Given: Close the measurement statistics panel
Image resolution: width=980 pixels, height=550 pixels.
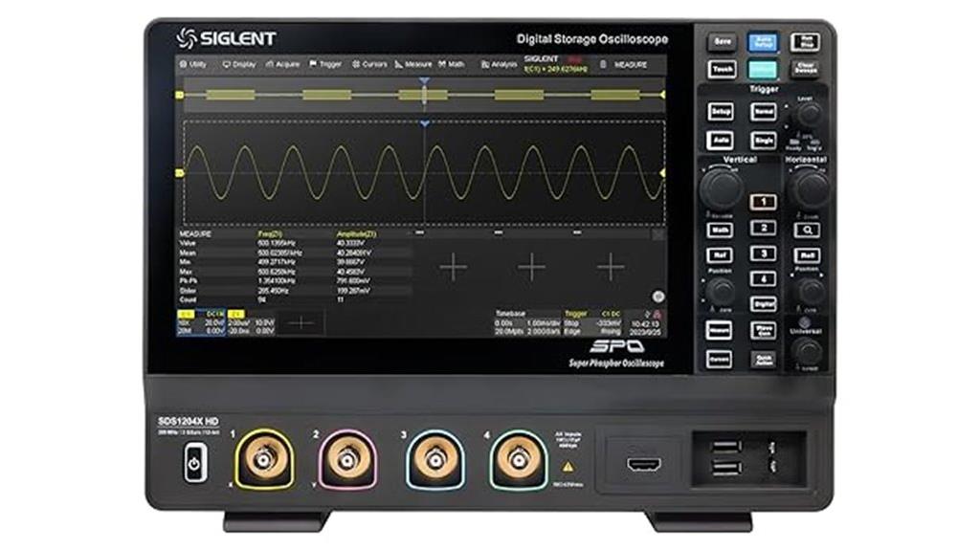Looking at the screenshot, I should (657, 233).
